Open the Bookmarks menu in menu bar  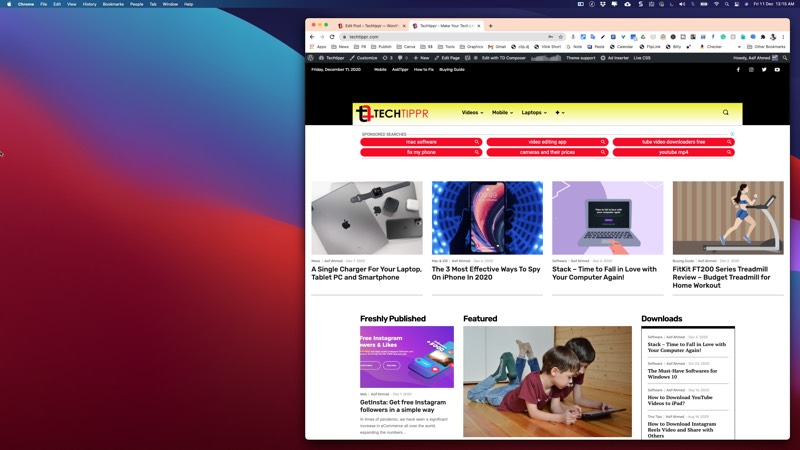[x=113, y=4]
